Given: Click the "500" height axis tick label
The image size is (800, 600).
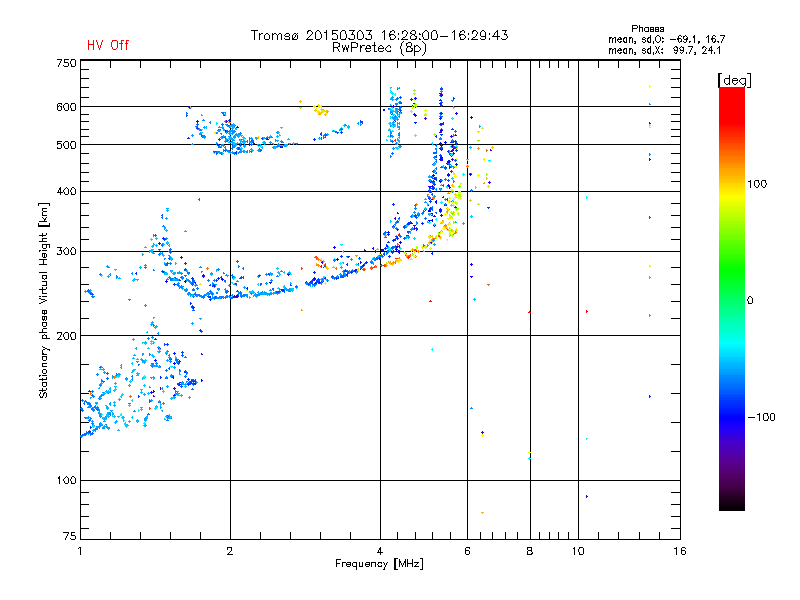Looking at the screenshot, I should click(66, 145).
